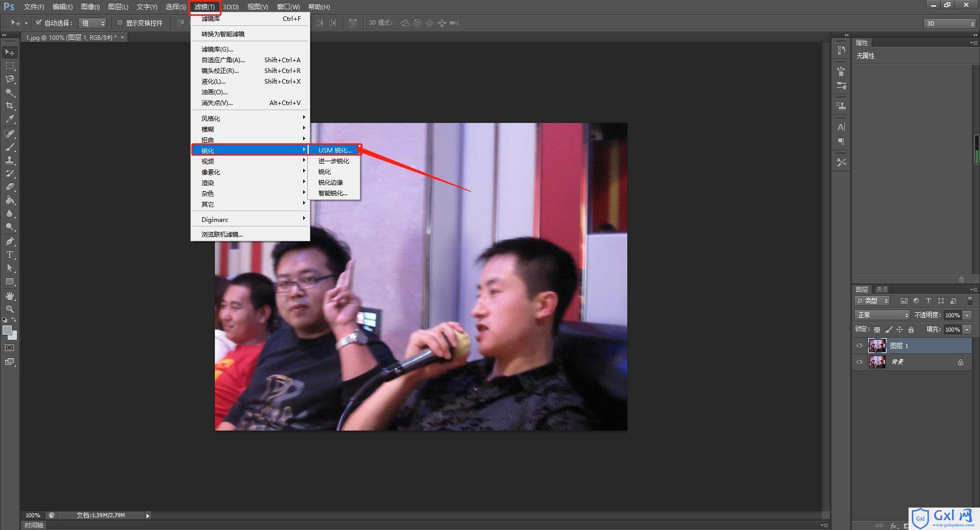Open the layer filter 类型 dropdown
The image size is (980, 530).
point(872,301)
